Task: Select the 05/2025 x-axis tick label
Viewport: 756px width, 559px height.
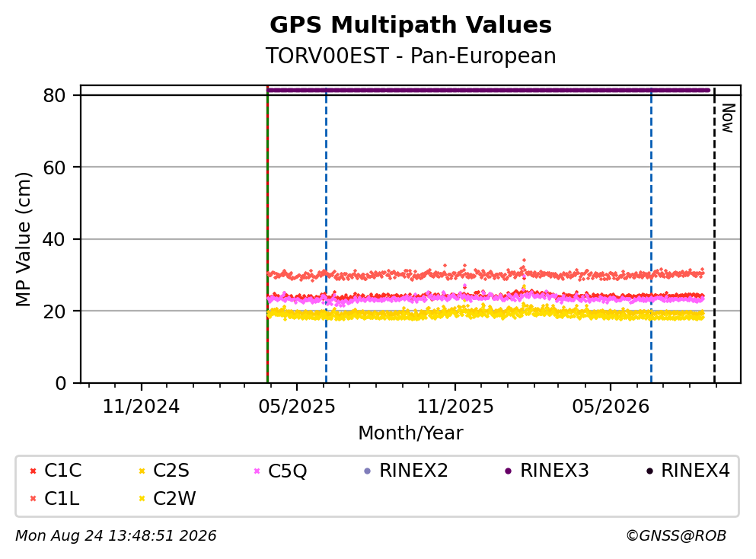Action: coord(296,407)
